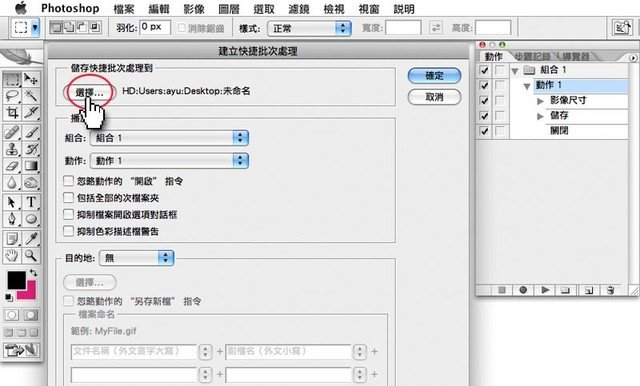
Task: Enable 忽略動作的「開啟」指令 checkbox
Action: (68, 181)
